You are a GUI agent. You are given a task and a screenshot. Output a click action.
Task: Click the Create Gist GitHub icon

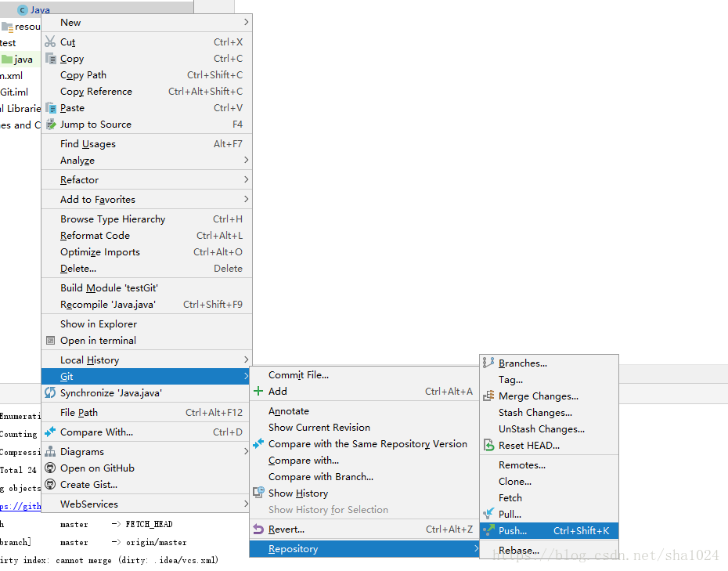(x=50, y=485)
